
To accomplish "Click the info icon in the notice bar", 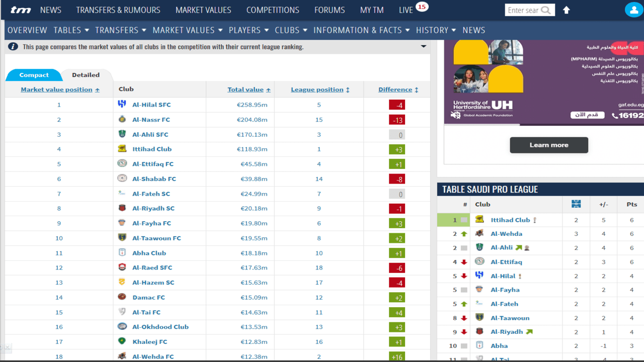I will click(x=13, y=46).
